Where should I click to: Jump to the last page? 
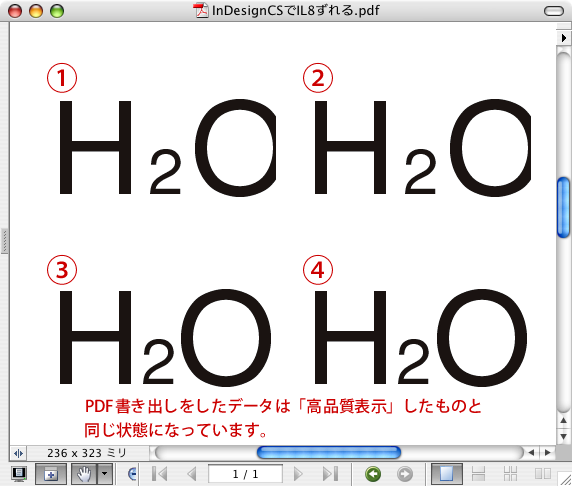pyautogui.click(x=331, y=474)
